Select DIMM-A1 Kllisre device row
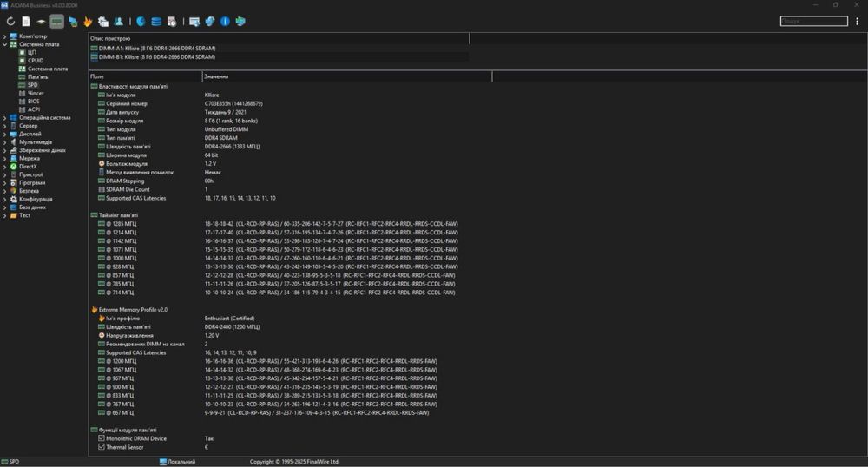 click(279, 49)
